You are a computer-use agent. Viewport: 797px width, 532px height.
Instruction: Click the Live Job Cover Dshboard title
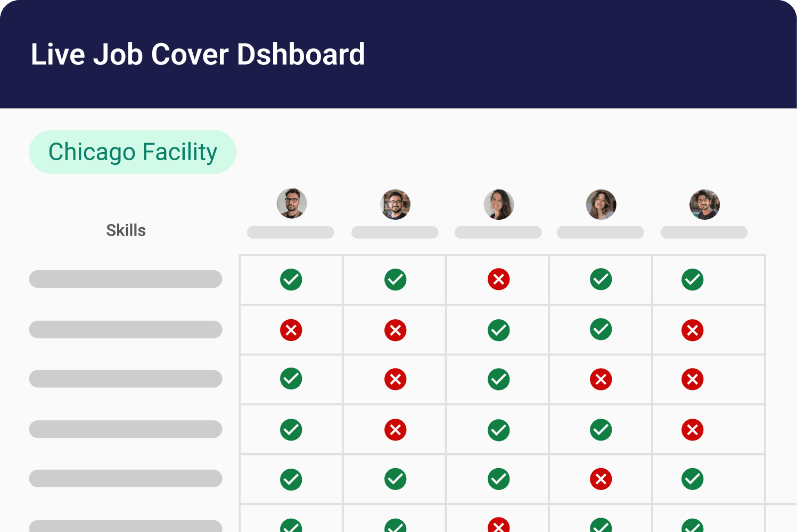198,54
